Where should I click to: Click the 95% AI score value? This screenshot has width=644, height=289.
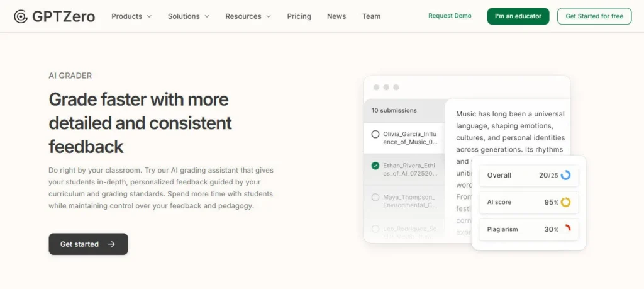coord(551,202)
